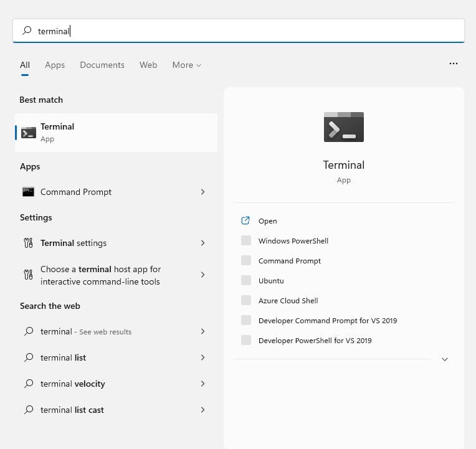Click the icon box next to Windows PowerShell

[x=246, y=240]
